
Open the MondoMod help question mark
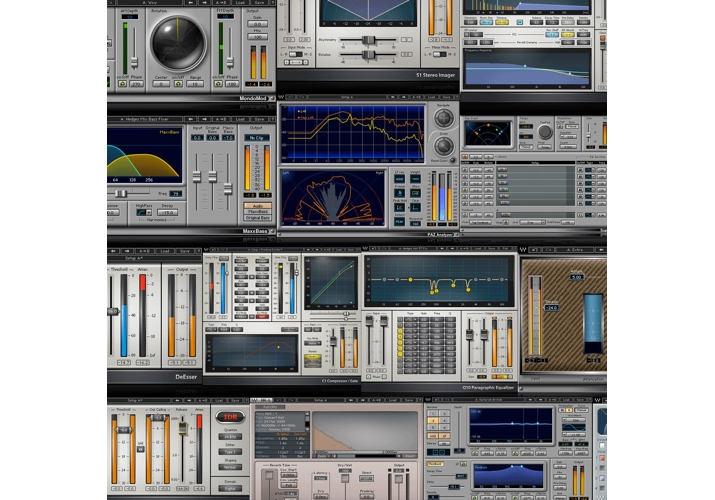click(273, 2)
